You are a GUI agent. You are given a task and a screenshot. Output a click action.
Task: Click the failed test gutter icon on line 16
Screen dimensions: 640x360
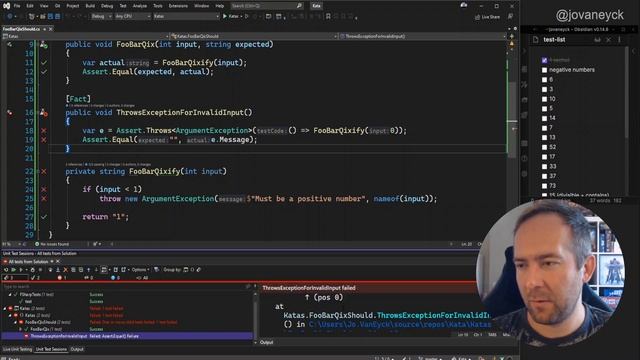coord(43,113)
